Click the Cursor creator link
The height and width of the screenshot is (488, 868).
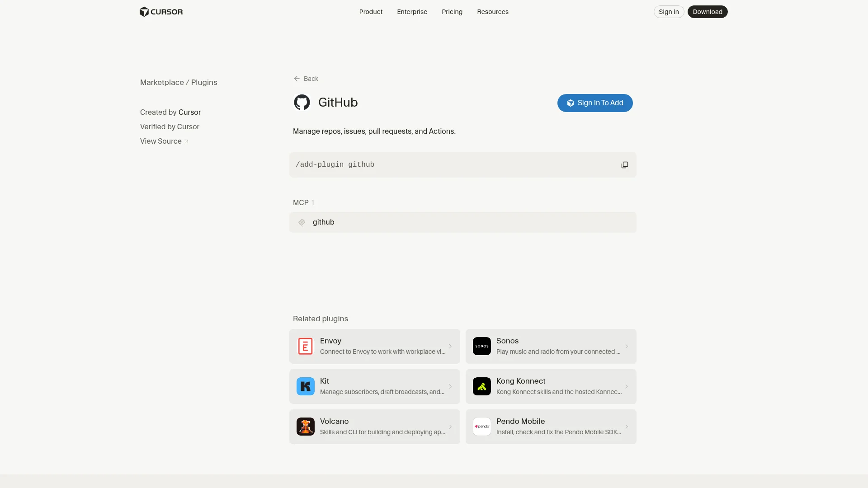[x=189, y=112]
